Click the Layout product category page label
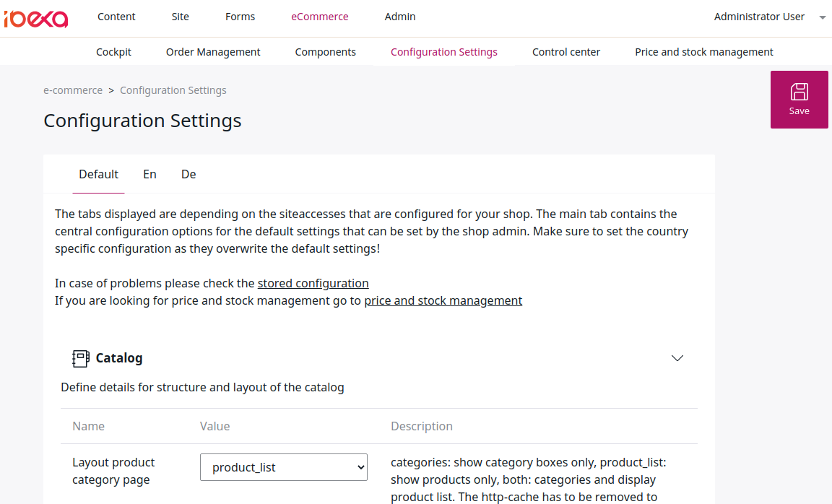 tap(113, 471)
